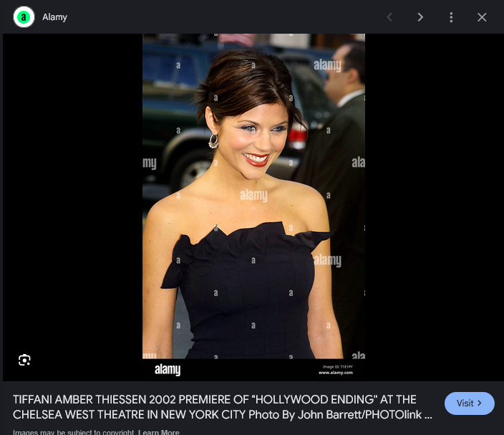Viewport: 504px width, 435px height.
Task: Click the Alamy source logo icon
Action: click(x=24, y=17)
